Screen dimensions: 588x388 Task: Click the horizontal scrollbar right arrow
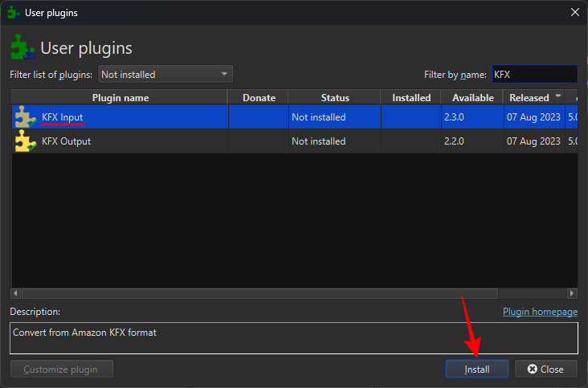(572, 294)
